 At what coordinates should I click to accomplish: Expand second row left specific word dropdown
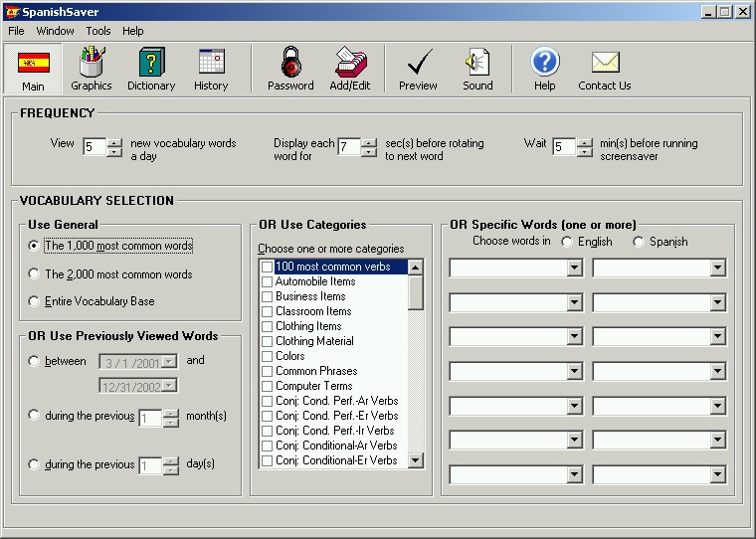[x=574, y=302]
